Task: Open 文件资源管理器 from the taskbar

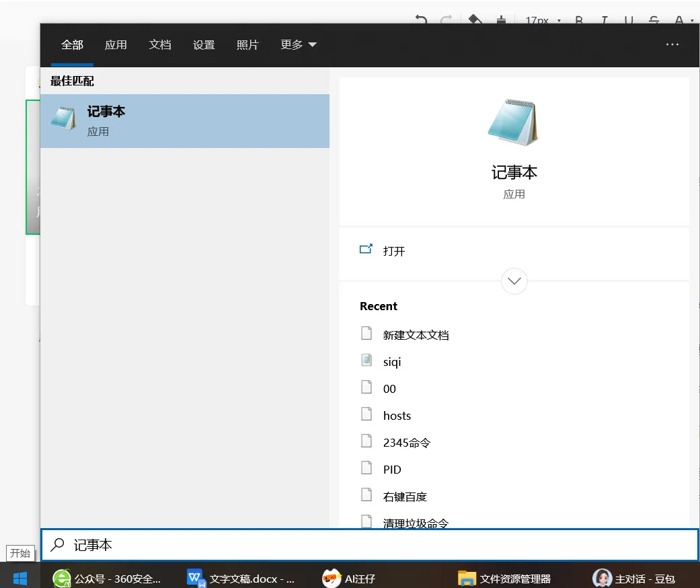Action: pyautogui.click(x=504, y=579)
